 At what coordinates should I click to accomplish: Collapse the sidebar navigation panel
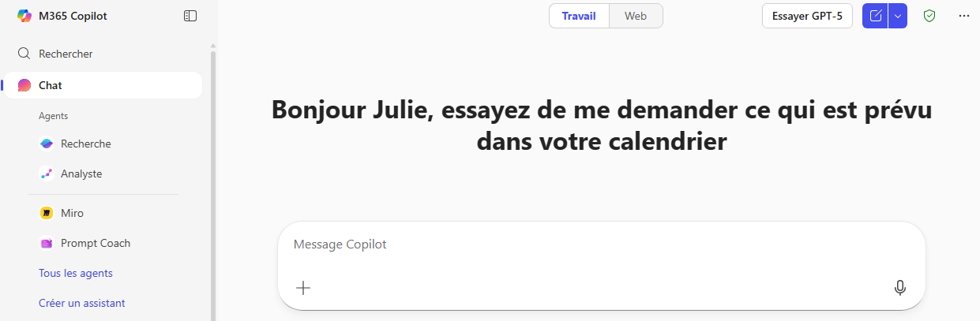pyautogui.click(x=190, y=16)
